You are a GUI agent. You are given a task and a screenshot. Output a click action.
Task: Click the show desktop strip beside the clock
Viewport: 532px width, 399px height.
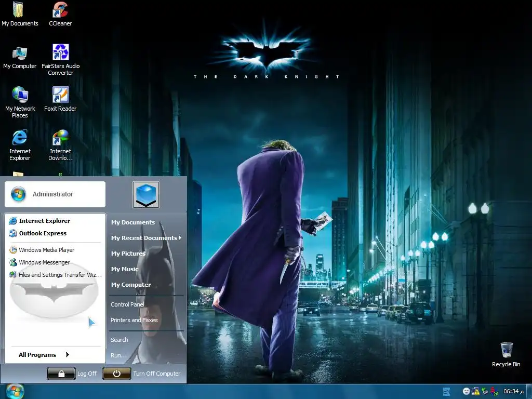pos(529,392)
